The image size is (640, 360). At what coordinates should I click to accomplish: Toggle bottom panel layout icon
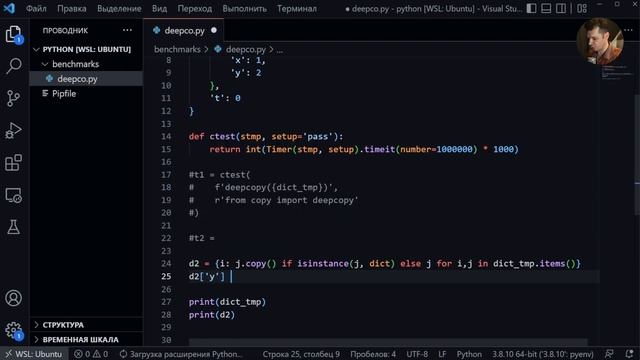(x=546, y=8)
